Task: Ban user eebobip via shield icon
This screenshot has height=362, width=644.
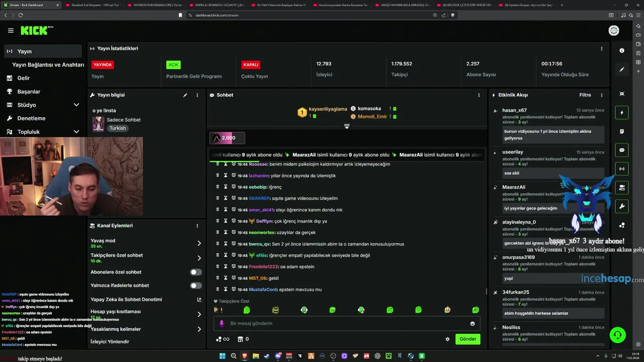Action: pyautogui.click(x=233, y=187)
